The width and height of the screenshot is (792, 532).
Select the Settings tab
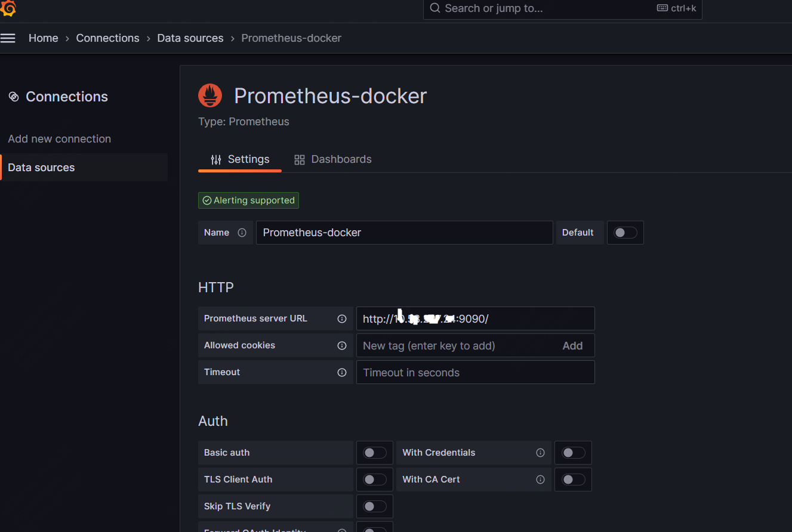click(249, 159)
